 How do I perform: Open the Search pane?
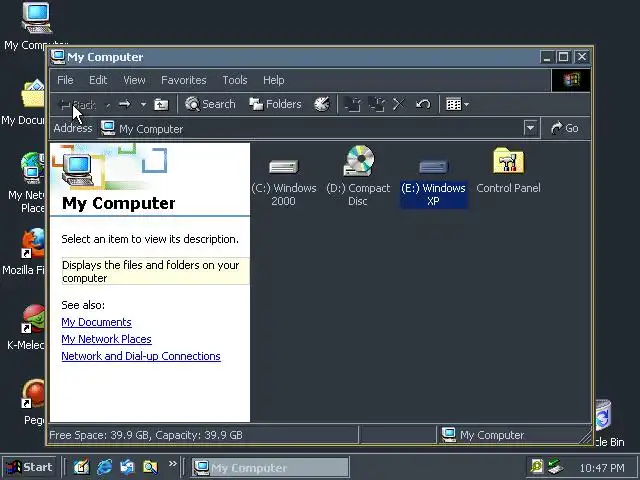coord(210,104)
